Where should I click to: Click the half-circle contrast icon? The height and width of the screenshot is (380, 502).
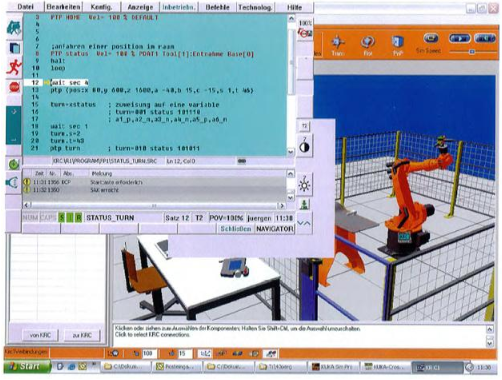click(x=304, y=145)
